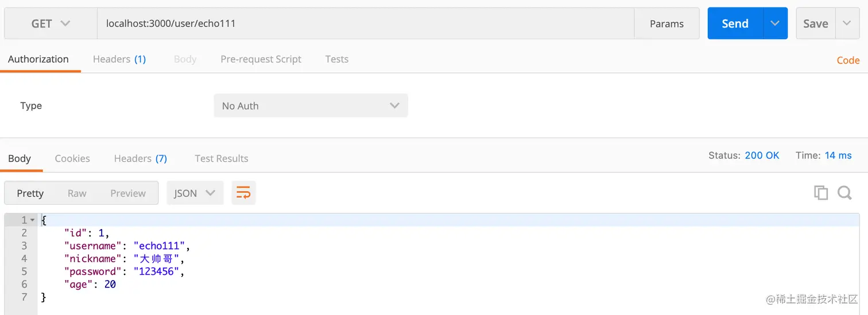This screenshot has width=868, height=315.
Task: Show the Test Results tab
Action: 221,158
